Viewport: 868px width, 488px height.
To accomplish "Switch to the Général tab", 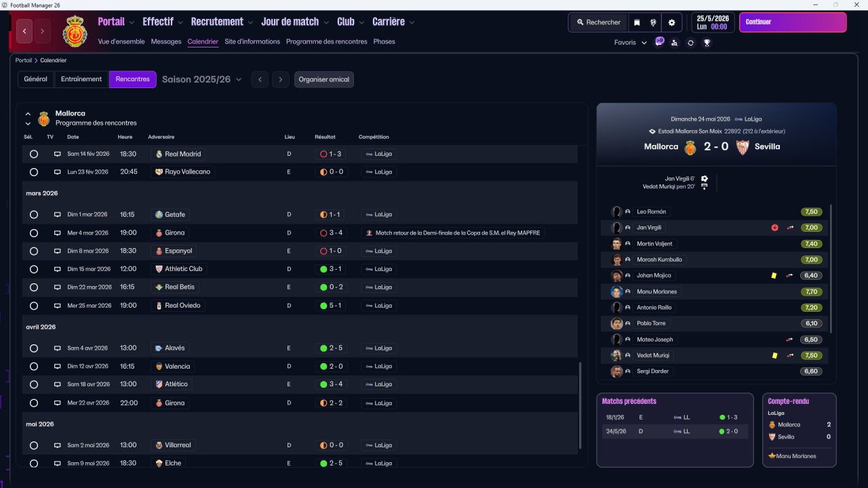I will [36, 79].
